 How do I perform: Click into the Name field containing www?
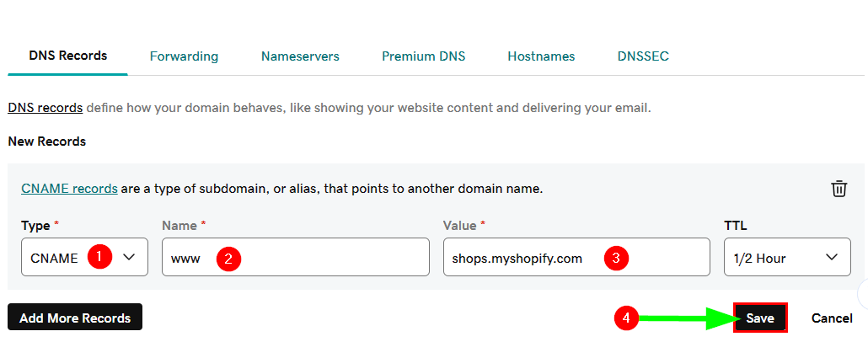coord(320,258)
